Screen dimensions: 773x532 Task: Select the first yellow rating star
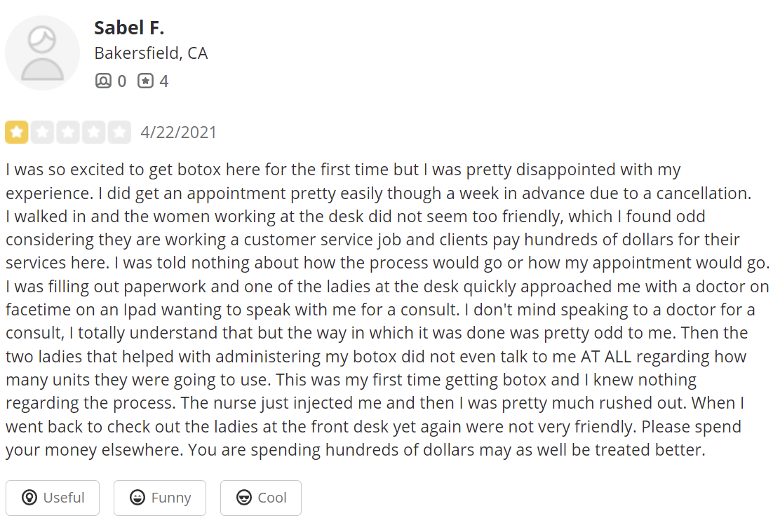click(17, 132)
